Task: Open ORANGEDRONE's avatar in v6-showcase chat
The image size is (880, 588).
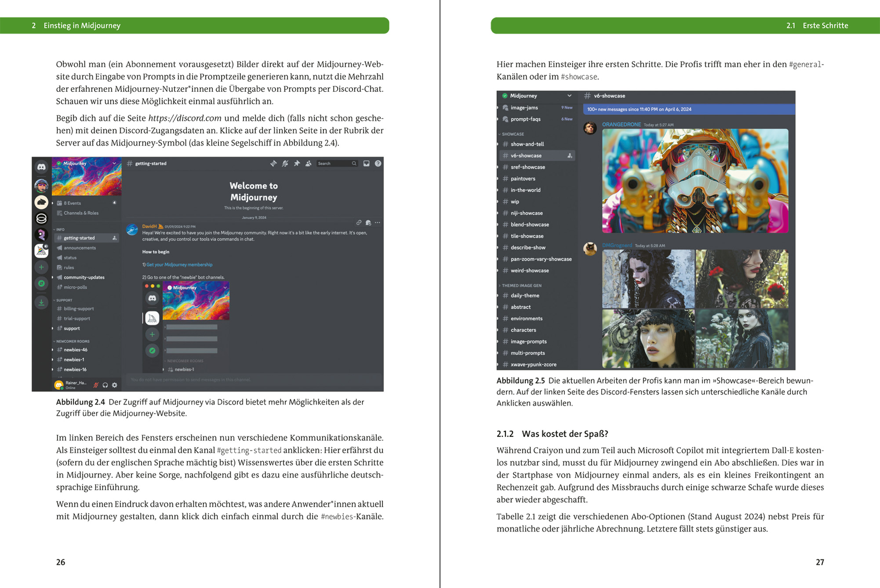Action: 590,128
